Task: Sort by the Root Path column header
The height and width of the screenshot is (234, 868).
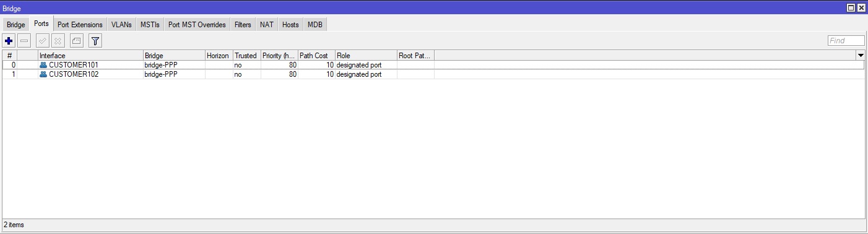Action: click(x=415, y=56)
